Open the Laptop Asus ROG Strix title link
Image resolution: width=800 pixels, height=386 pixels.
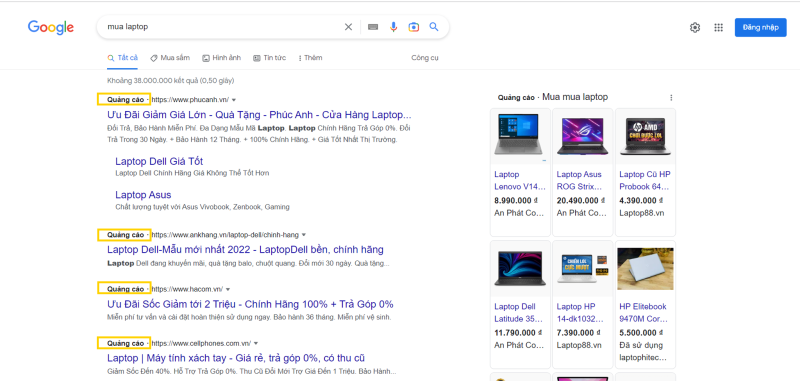[580, 181]
